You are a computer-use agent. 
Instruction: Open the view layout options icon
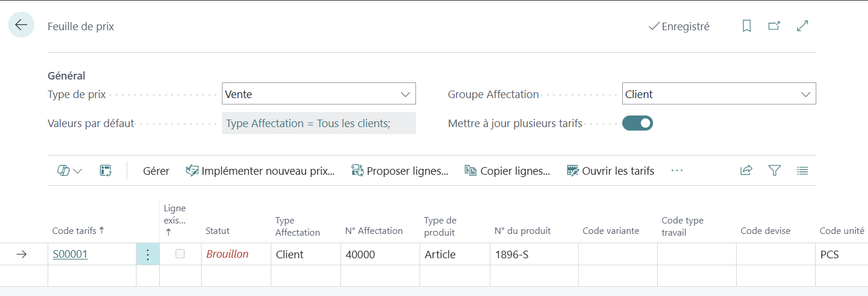click(70, 171)
